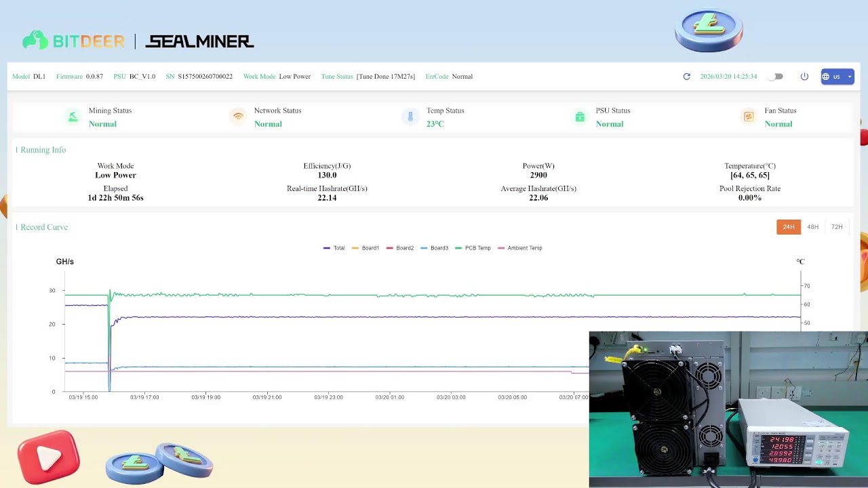Toggle the Board2 series in chart legend
This screenshot has width=868, height=488.
[x=399, y=248]
